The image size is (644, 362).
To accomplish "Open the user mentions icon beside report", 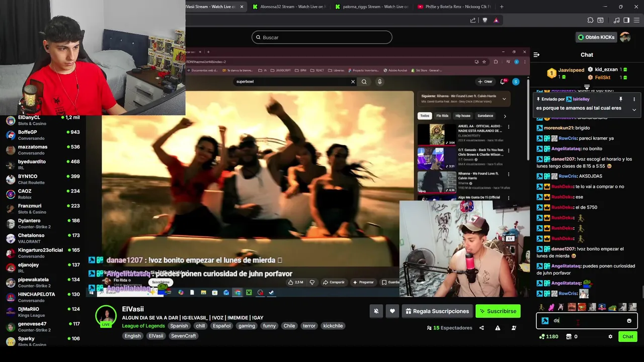I will tap(514, 328).
